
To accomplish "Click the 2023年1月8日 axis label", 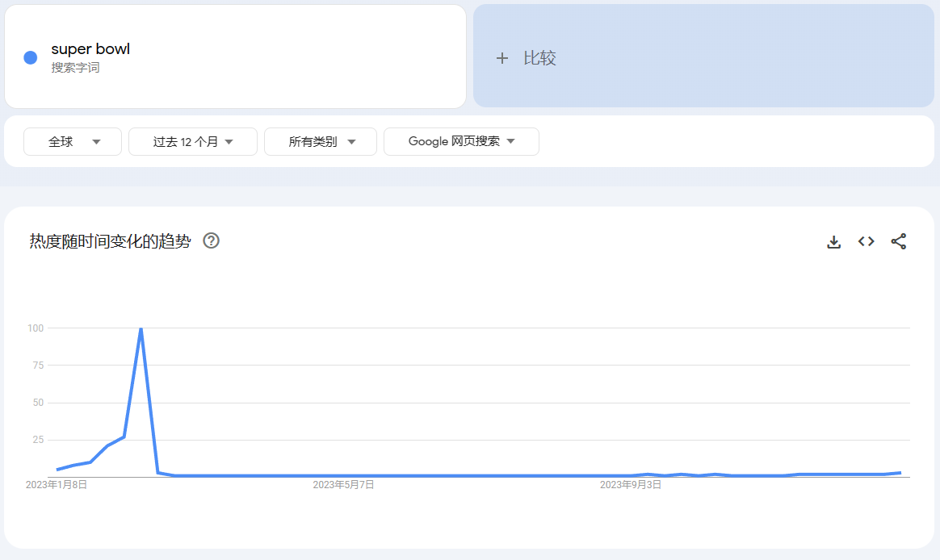I will (57, 484).
